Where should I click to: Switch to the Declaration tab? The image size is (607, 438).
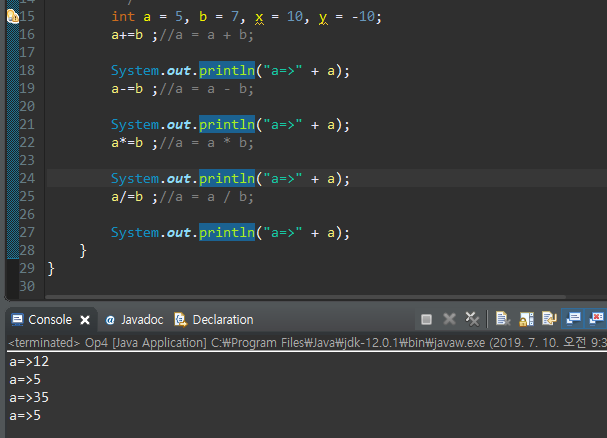point(214,320)
